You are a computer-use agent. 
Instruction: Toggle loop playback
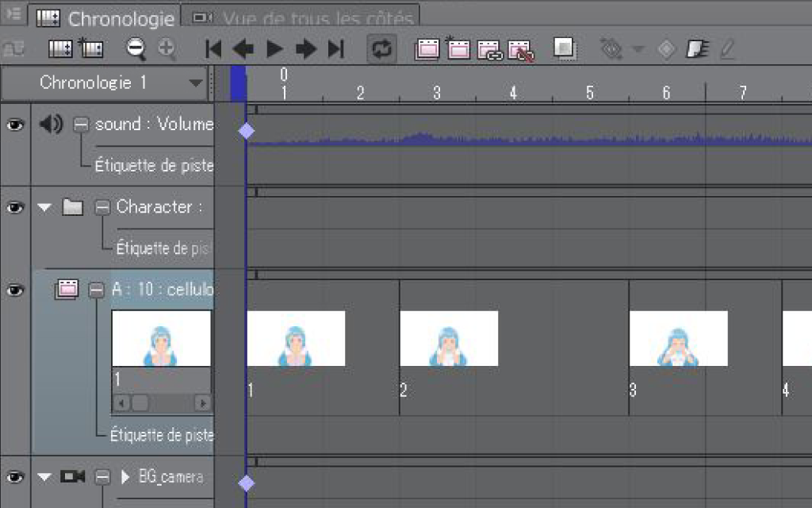tap(381, 49)
